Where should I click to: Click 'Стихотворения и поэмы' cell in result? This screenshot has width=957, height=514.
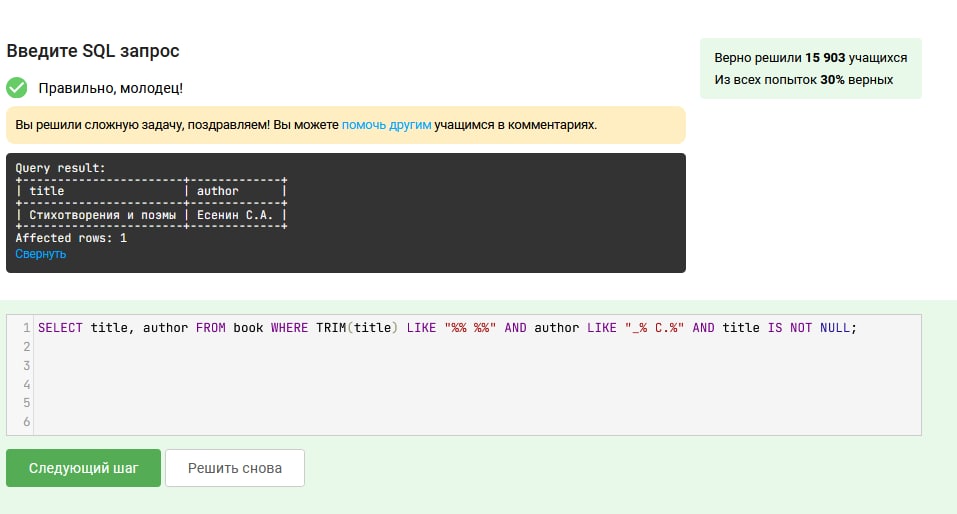coord(103,215)
